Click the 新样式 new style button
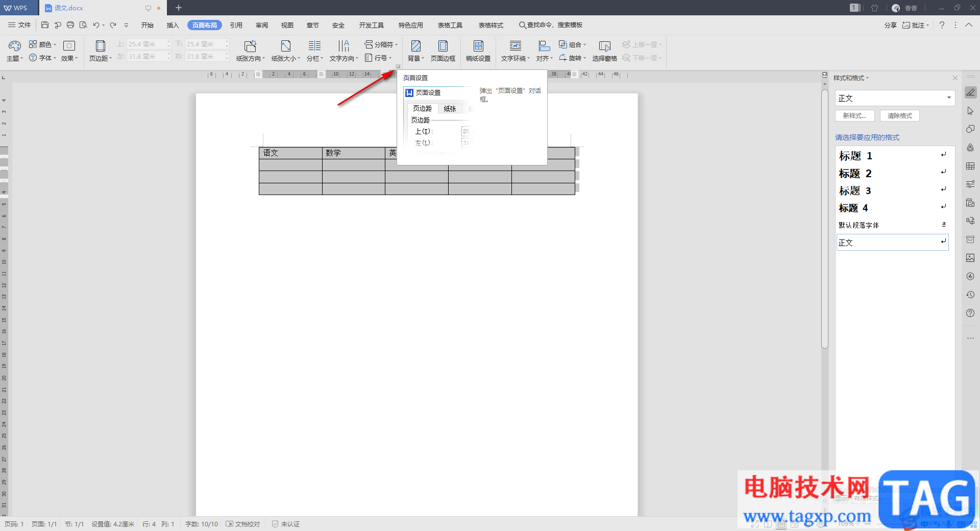The width and height of the screenshot is (980, 531). 855,116
